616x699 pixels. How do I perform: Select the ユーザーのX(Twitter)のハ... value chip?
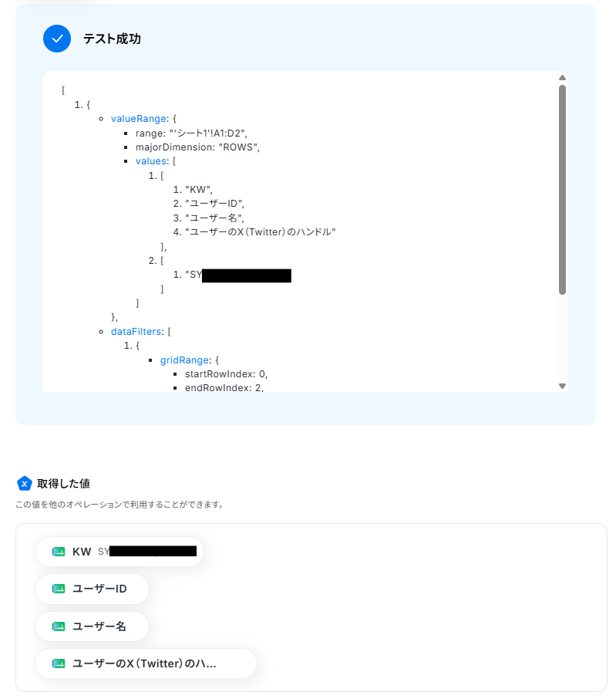[x=146, y=664]
